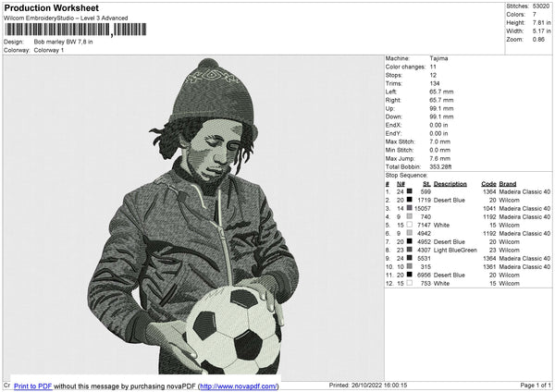
Task: Click the 'Code' column header
Action: coord(488,184)
